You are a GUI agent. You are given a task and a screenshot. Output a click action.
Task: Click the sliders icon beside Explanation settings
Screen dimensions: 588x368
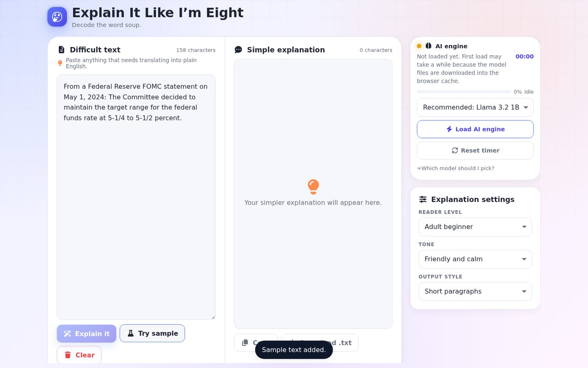[x=423, y=199]
